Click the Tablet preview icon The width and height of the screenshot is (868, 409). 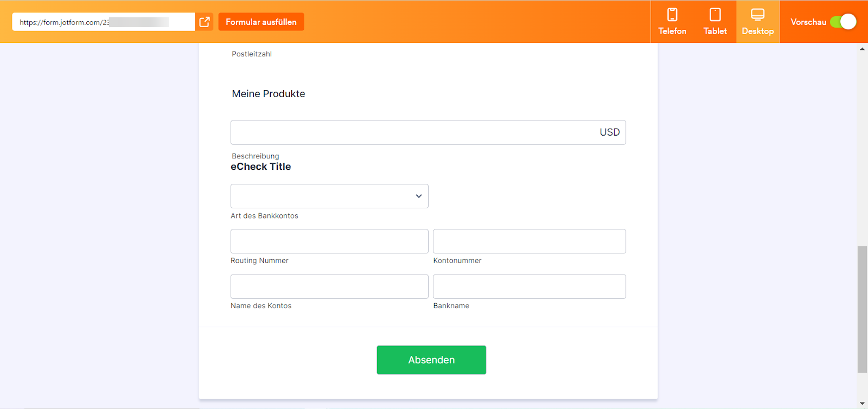(715, 15)
